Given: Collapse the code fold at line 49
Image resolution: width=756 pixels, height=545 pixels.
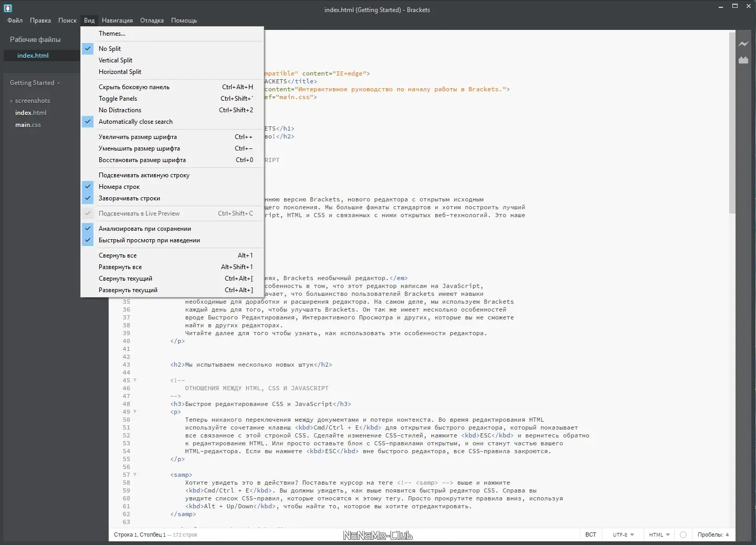Looking at the screenshot, I should tap(135, 412).
